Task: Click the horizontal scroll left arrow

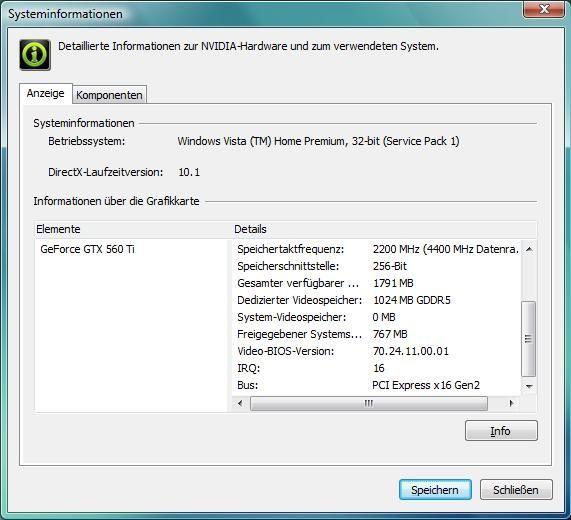Action: coord(240,403)
